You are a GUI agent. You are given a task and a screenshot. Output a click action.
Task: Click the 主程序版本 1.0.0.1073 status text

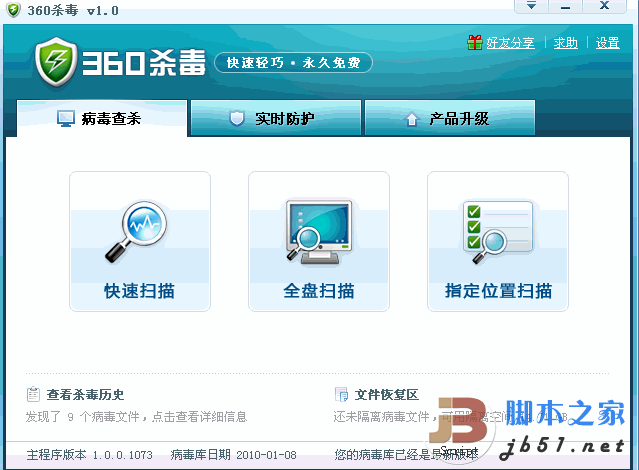click(x=89, y=455)
